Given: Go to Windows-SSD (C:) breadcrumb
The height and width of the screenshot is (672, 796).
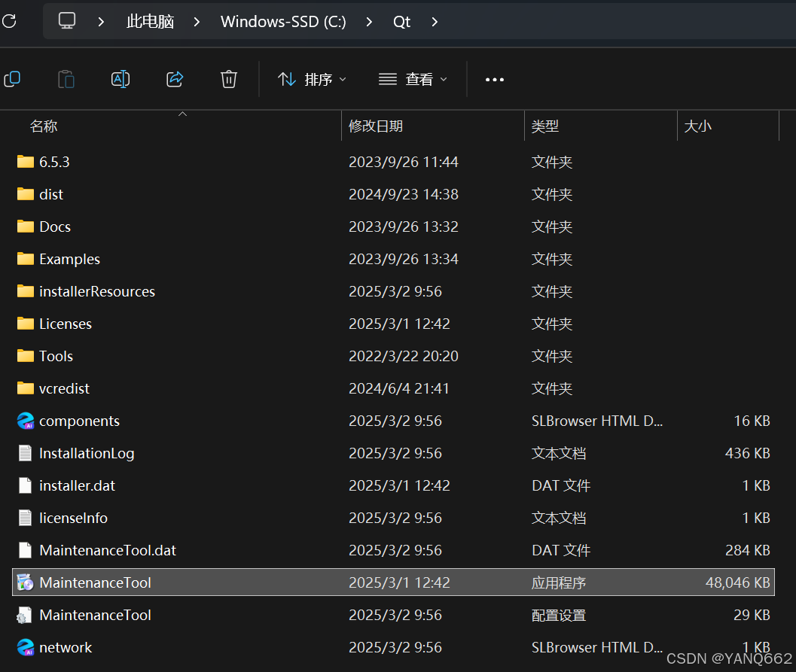Looking at the screenshot, I should tap(283, 22).
